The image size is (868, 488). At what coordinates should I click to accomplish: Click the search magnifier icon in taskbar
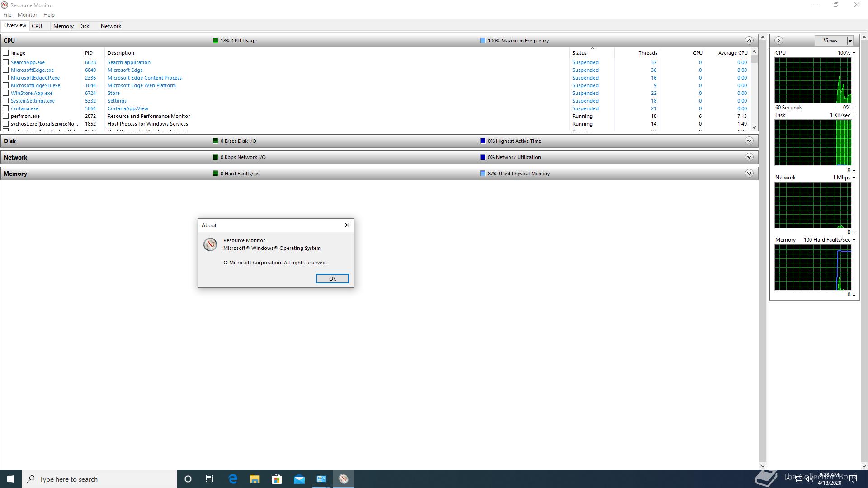point(31,479)
